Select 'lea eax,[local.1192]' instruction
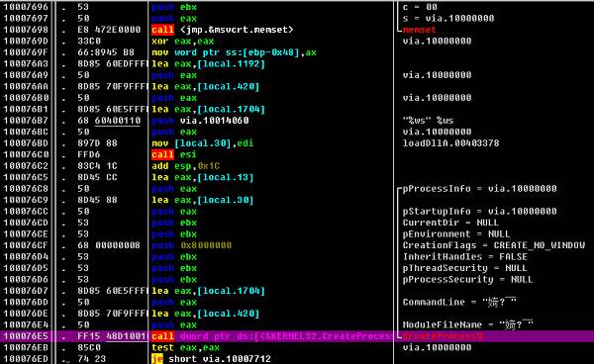The width and height of the screenshot is (594, 364). click(208, 63)
